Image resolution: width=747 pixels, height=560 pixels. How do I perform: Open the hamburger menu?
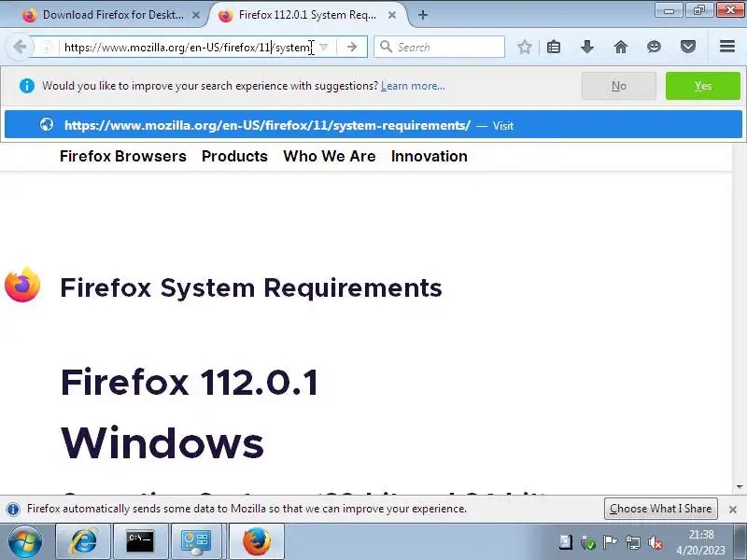coord(727,47)
